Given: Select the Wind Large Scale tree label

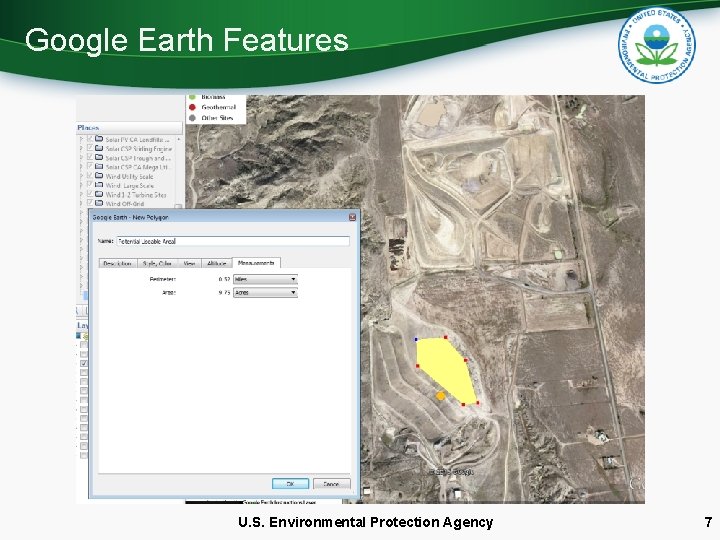Looking at the screenshot, I should pyautogui.click(x=129, y=185).
